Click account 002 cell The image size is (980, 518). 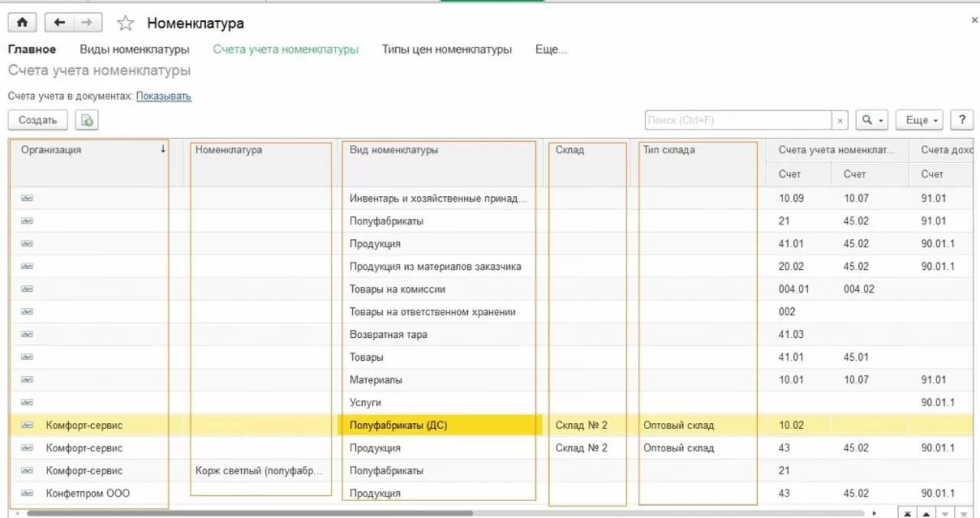787,312
